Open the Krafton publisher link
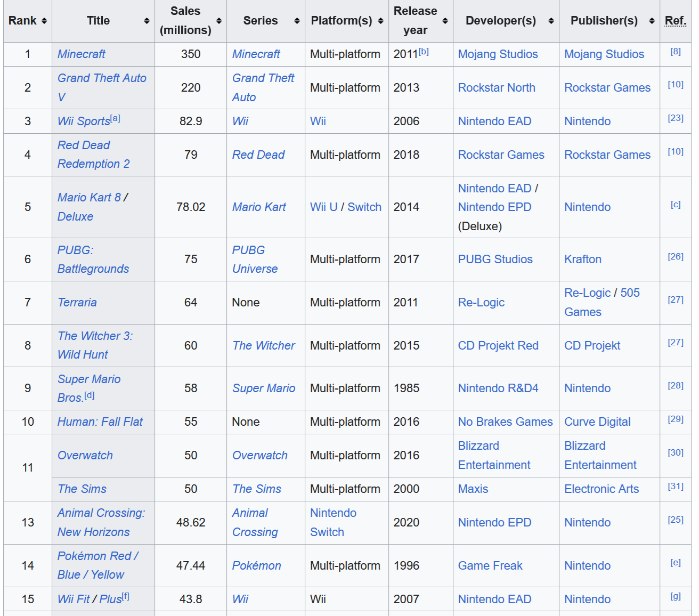699x616 pixels. tap(583, 260)
